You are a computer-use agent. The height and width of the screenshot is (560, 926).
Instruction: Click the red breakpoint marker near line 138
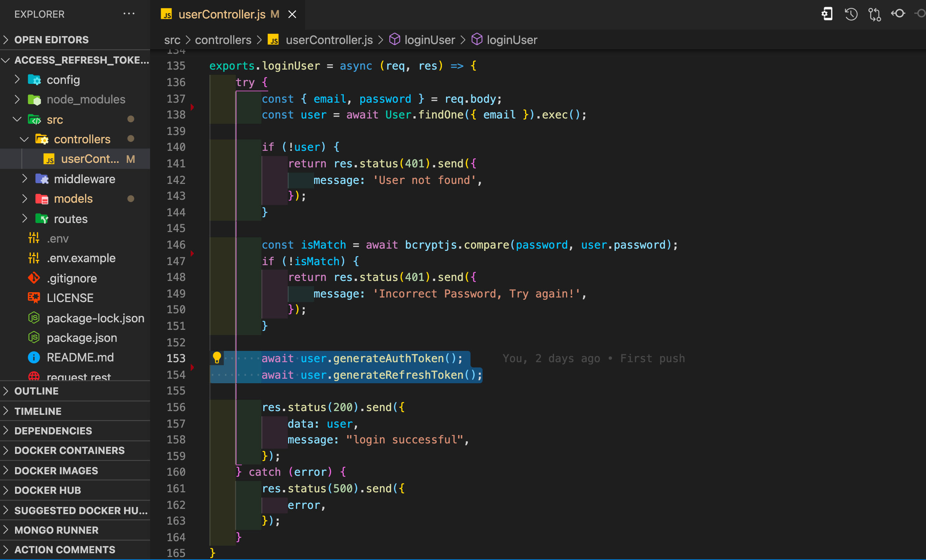[193, 107]
